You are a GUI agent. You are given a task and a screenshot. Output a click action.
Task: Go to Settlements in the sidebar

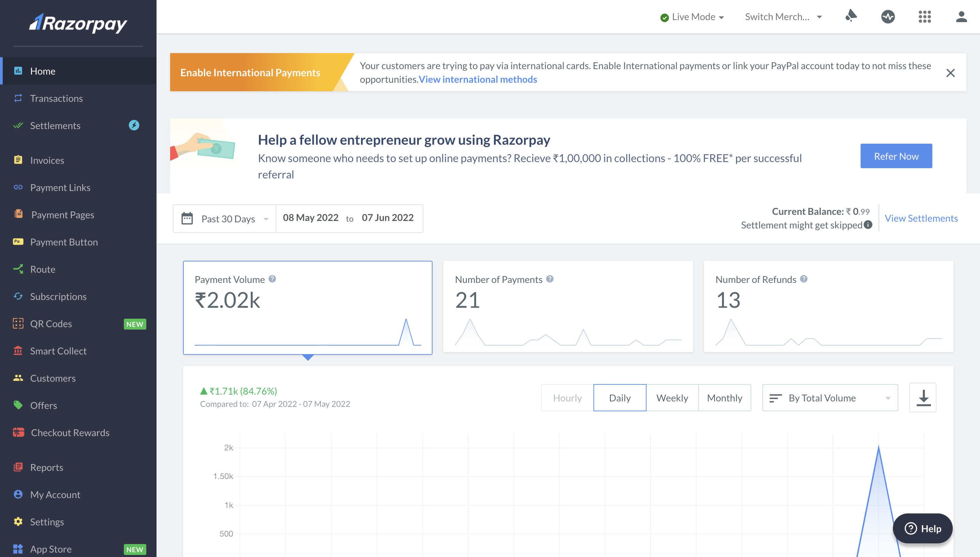(x=78, y=125)
